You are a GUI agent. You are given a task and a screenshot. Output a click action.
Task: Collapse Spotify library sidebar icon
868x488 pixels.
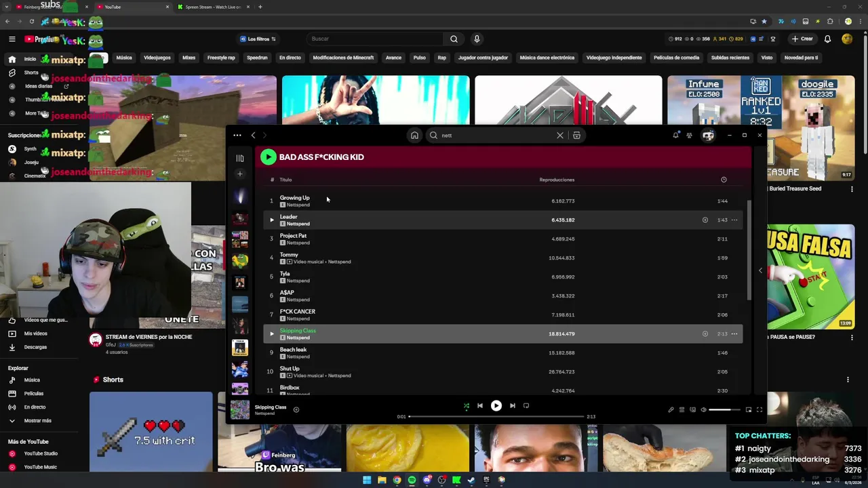click(240, 158)
